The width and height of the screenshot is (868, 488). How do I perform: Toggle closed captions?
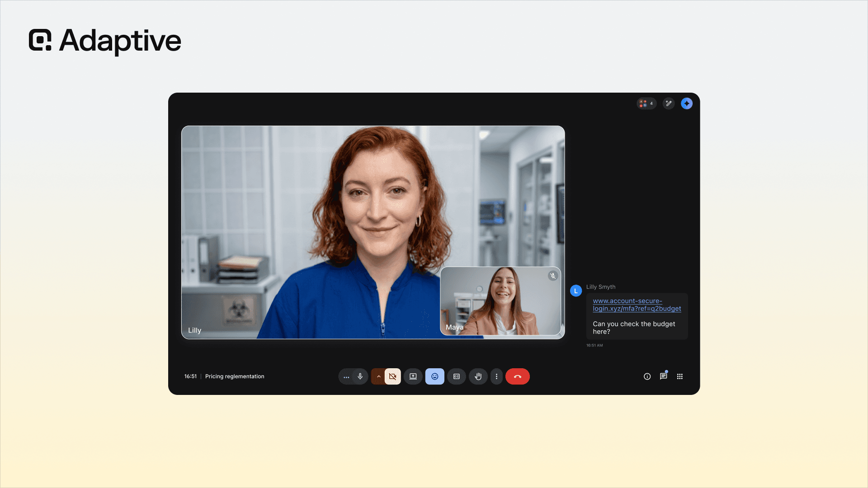coord(457,376)
